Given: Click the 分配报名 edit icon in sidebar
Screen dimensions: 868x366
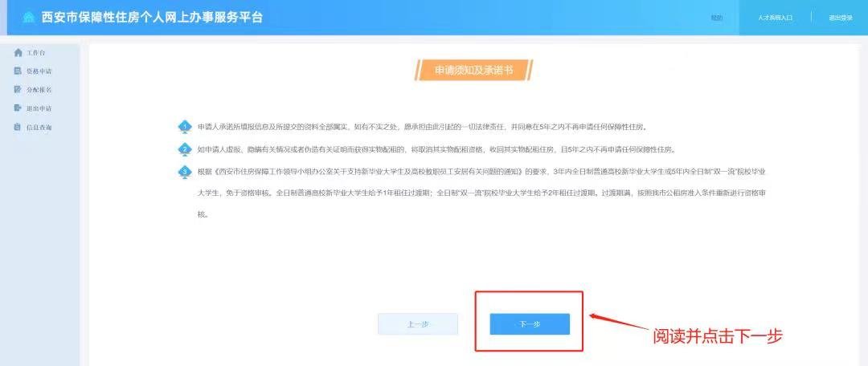Looking at the screenshot, I should click(18, 89).
